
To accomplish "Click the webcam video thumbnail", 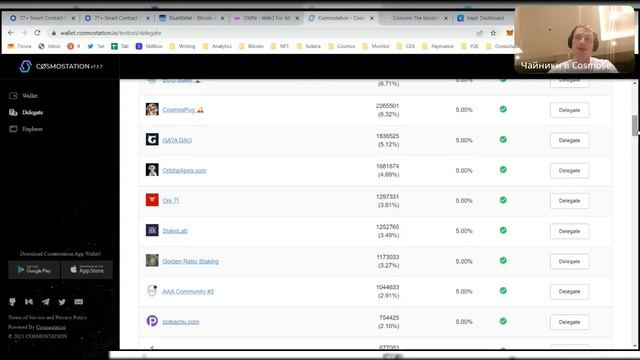I will point(575,40).
